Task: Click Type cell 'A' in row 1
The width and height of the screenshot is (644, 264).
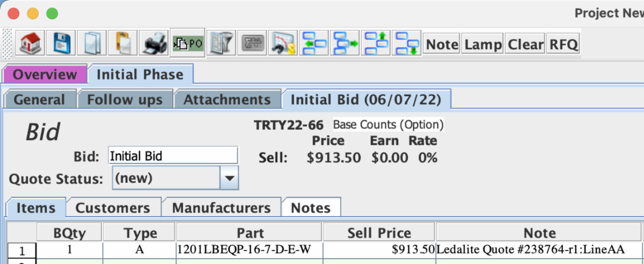Action: click(140, 249)
